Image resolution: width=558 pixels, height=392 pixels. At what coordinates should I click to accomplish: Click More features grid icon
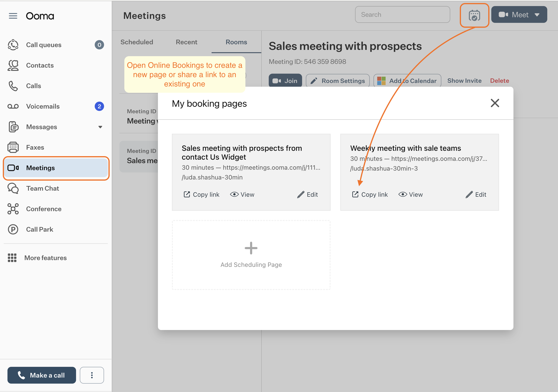click(x=12, y=258)
